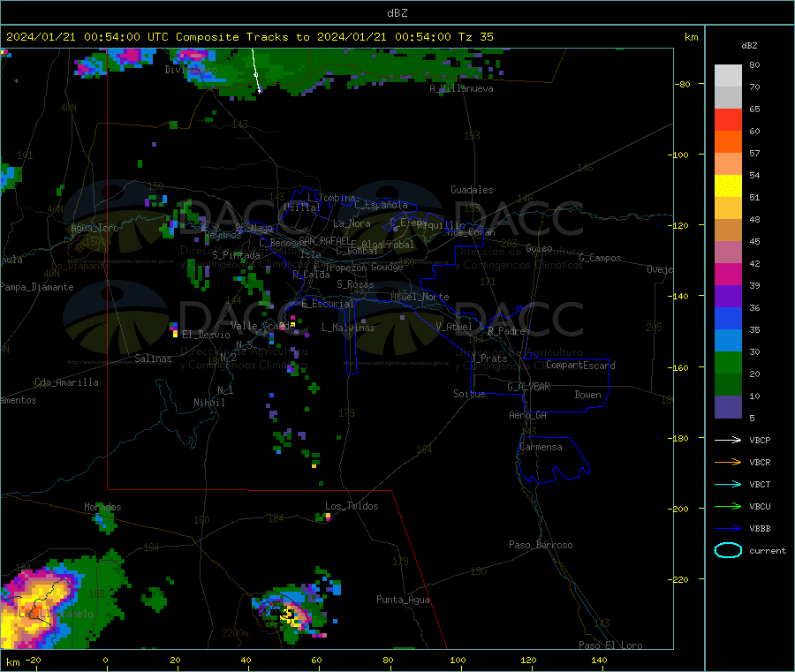
Task: Click the white VBCP arrow in legend
Action: pyautogui.click(x=728, y=440)
